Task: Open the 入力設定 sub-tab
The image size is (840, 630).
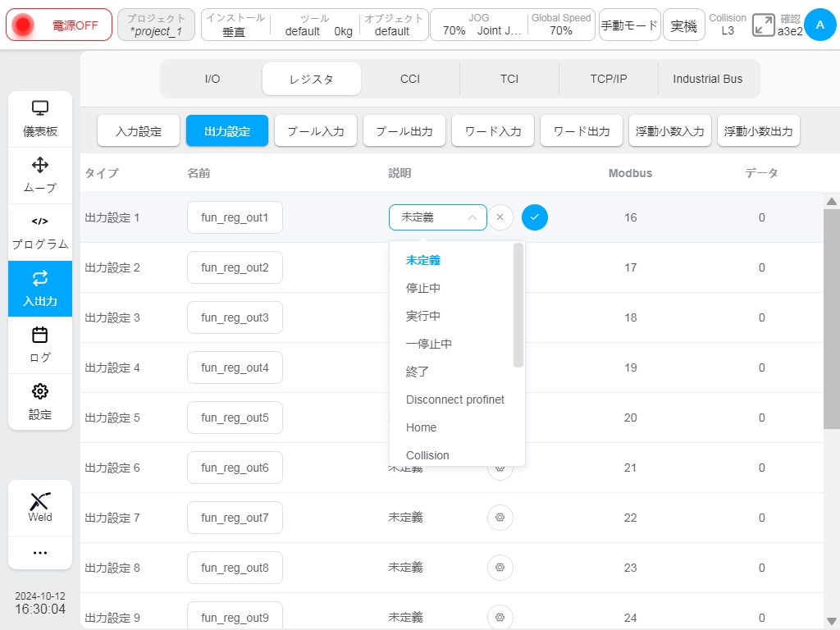Action: pos(139,130)
